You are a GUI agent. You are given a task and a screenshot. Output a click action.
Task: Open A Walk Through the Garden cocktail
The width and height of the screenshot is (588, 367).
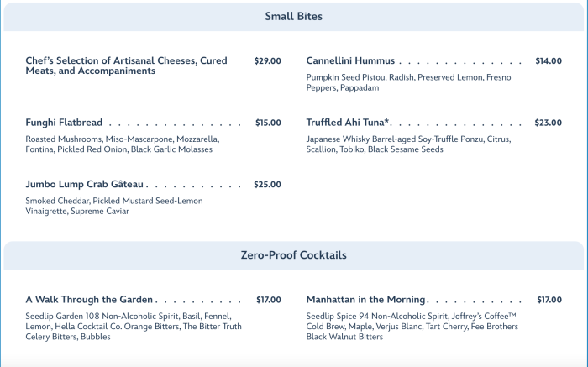coord(89,300)
